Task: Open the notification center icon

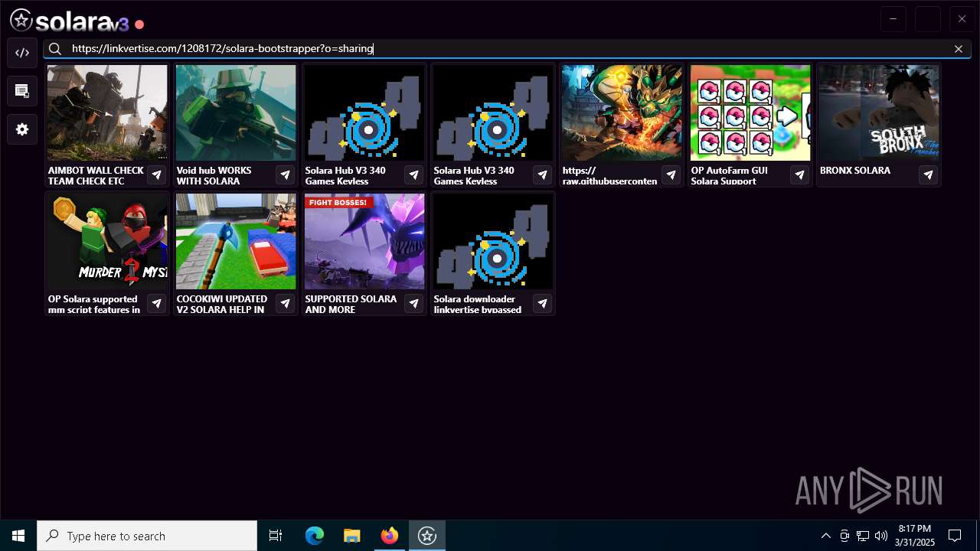Action: point(955,536)
